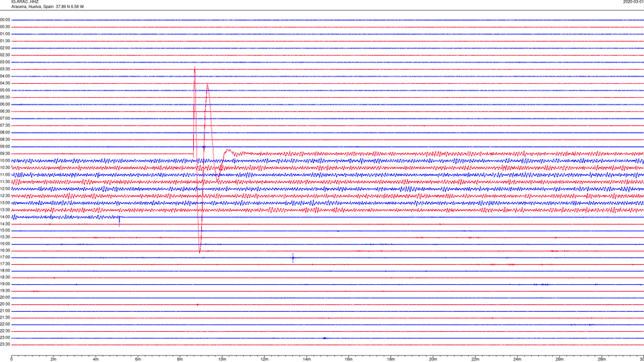The width and height of the screenshot is (644, 362).
Task: Click the 22m axis tick label
Action: pos(475,359)
